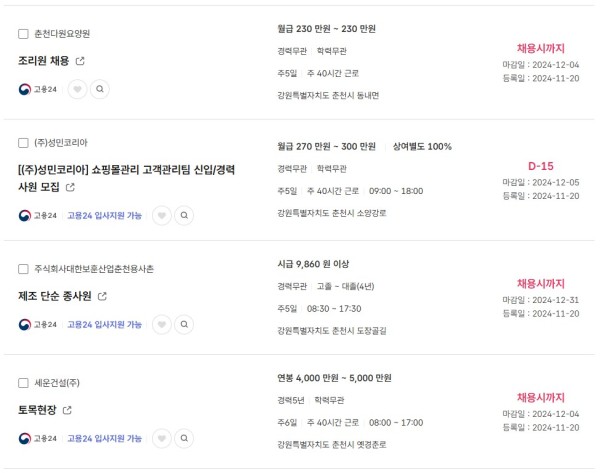The image size is (600, 473).
Task: Open 토목현장 external link icon
Action: pos(67,410)
